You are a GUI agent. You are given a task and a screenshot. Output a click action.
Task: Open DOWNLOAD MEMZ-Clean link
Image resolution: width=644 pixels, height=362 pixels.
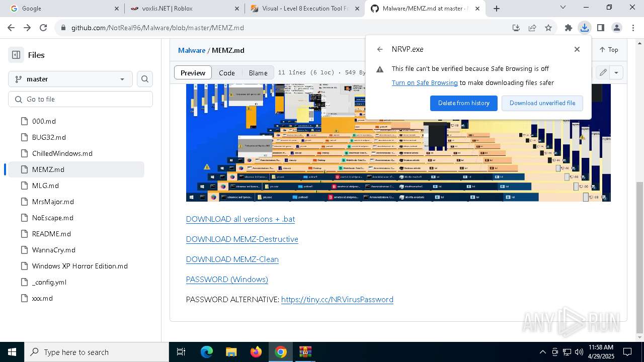tap(232, 259)
